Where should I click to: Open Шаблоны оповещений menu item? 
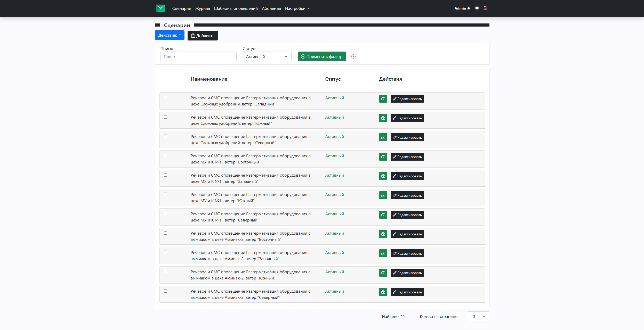pos(236,8)
